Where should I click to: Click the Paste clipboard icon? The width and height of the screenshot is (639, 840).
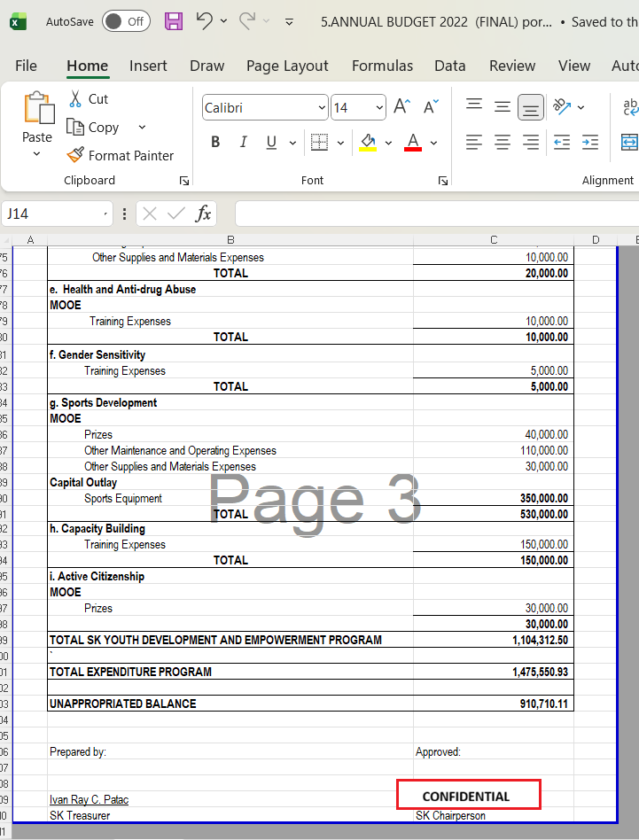point(39,108)
